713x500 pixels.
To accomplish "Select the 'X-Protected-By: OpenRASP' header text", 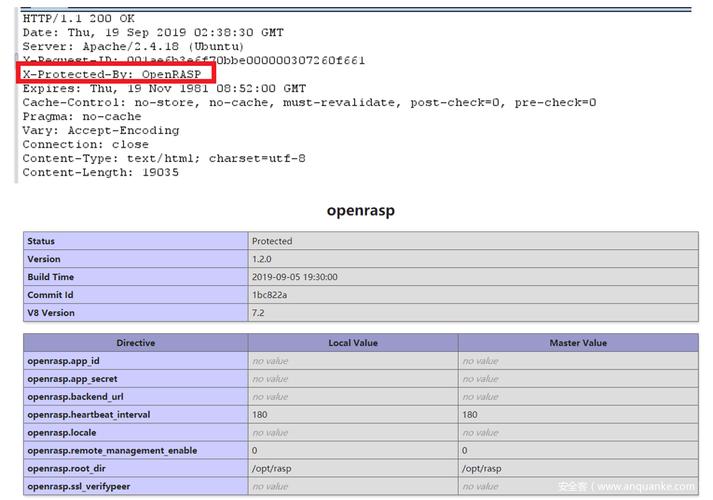I will (112, 75).
